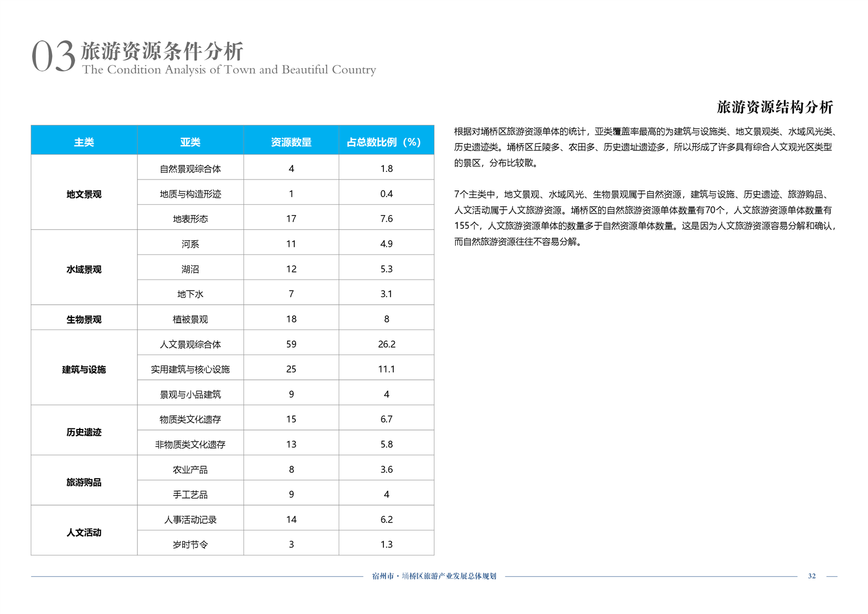Select the 人文景观综合体 subcategory cell

pos(190,344)
